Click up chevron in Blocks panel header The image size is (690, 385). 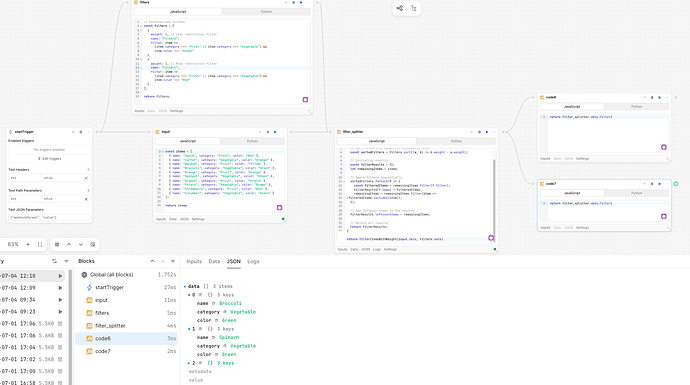click(x=152, y=261)
